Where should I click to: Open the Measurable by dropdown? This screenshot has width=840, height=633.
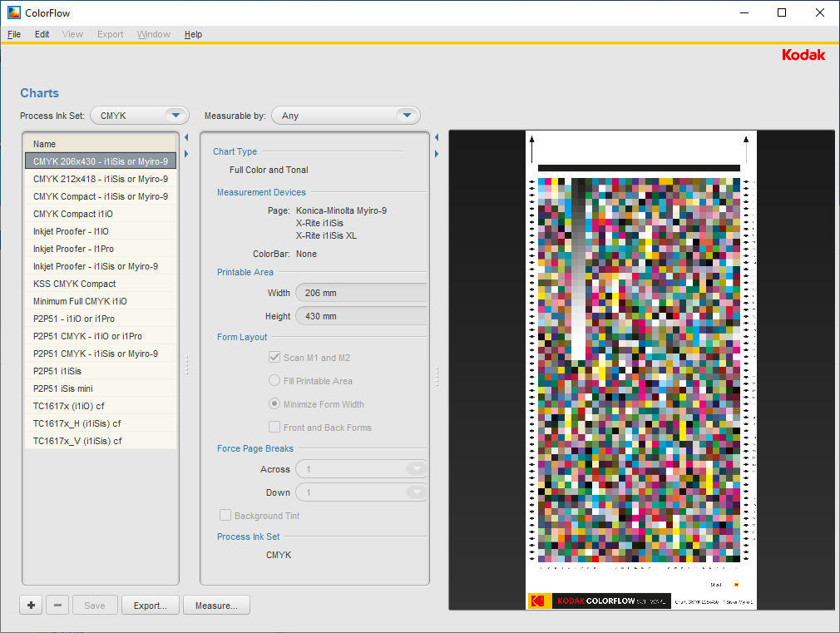(345, 116)
